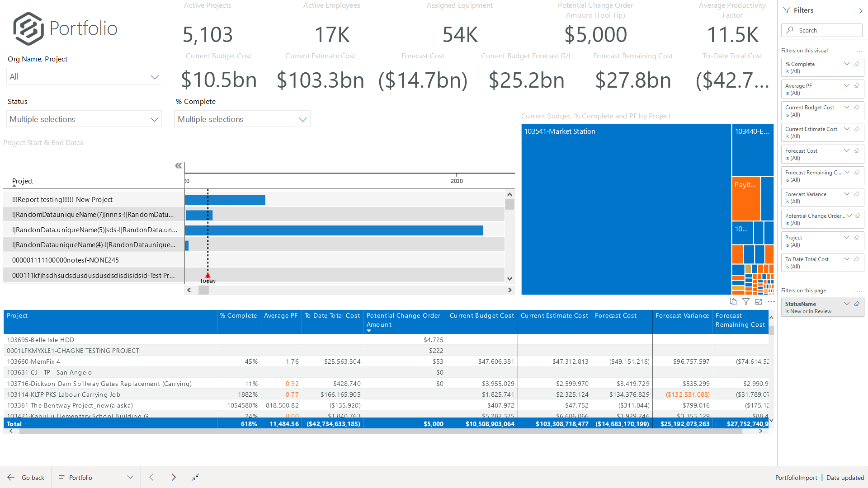
Task: Open the Org Name, Project dropdown
Action: tap(84, 77)
